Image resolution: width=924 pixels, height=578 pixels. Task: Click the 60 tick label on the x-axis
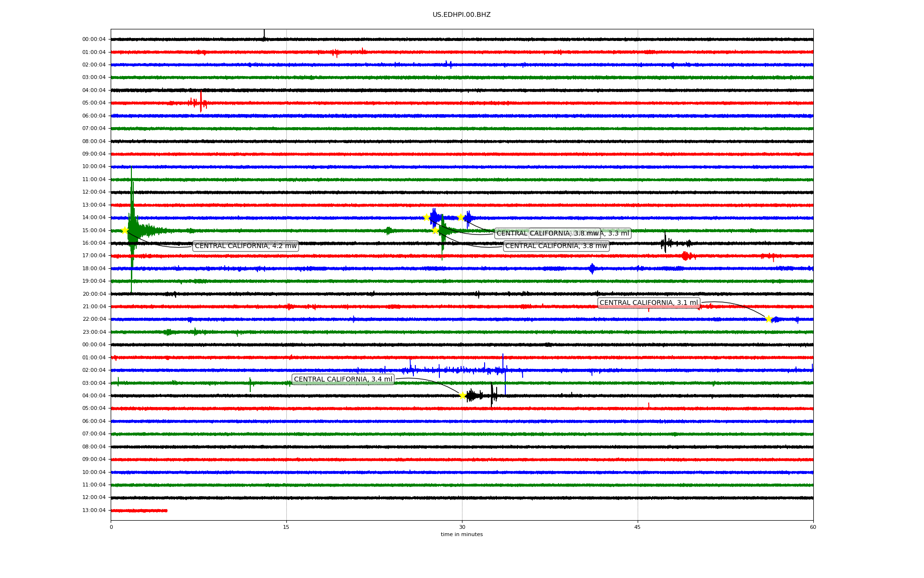(x=813, y=527)
